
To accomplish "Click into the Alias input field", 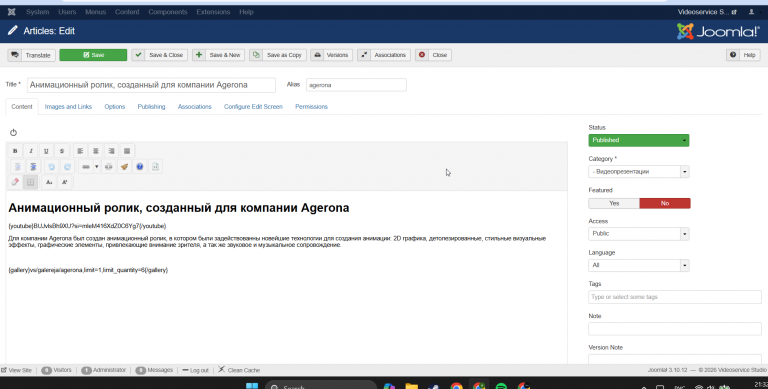I will click(356, 85).
